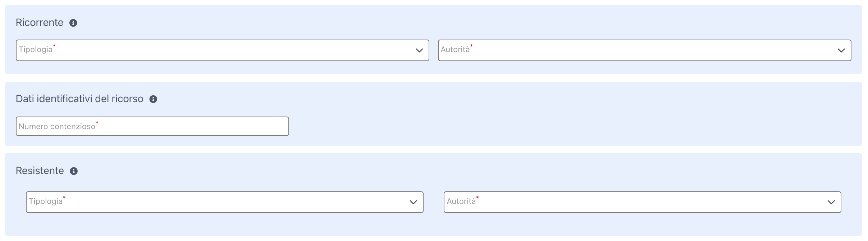Click chevron arrow of Resistente Tipologia field
Image resolution: width=868 pixels, height=241 pixels.
[x=414, y=202]
